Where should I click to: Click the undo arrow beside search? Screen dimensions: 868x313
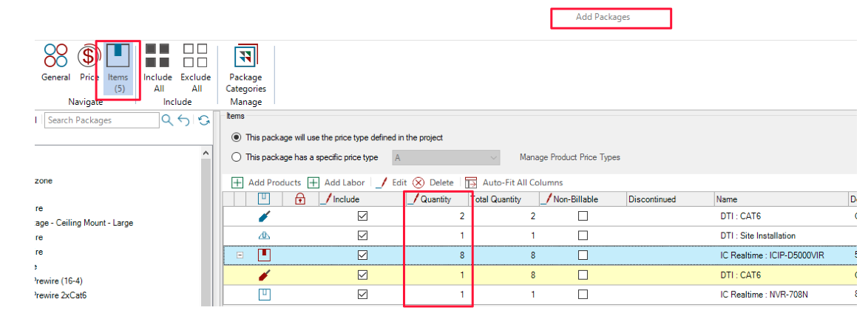point(184,120)
